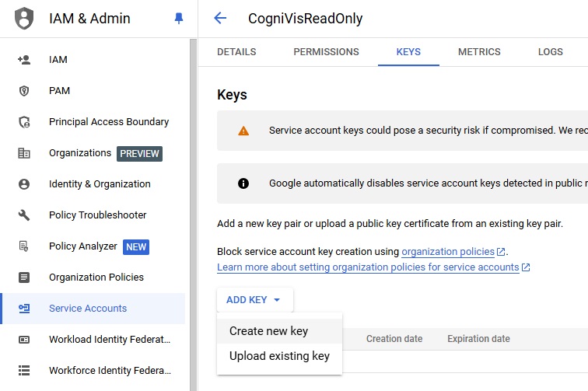Choose Upload existing key option
This screenshot has height=391, width=588.
coord(279,356)
